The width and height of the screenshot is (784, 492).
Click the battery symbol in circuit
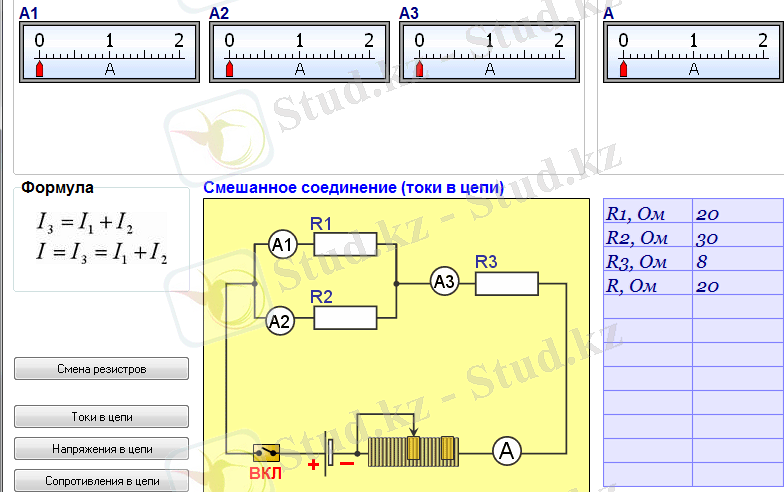coord(331,452)
